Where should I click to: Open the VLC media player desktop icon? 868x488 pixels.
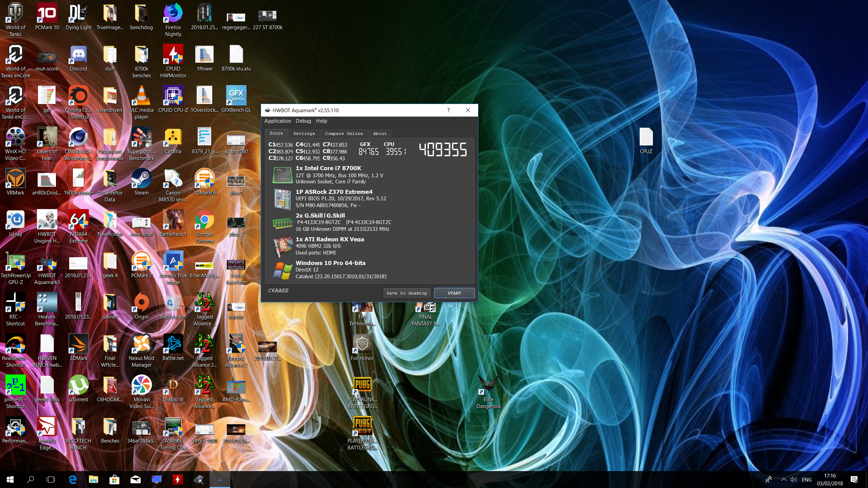(x=141, y=103)
